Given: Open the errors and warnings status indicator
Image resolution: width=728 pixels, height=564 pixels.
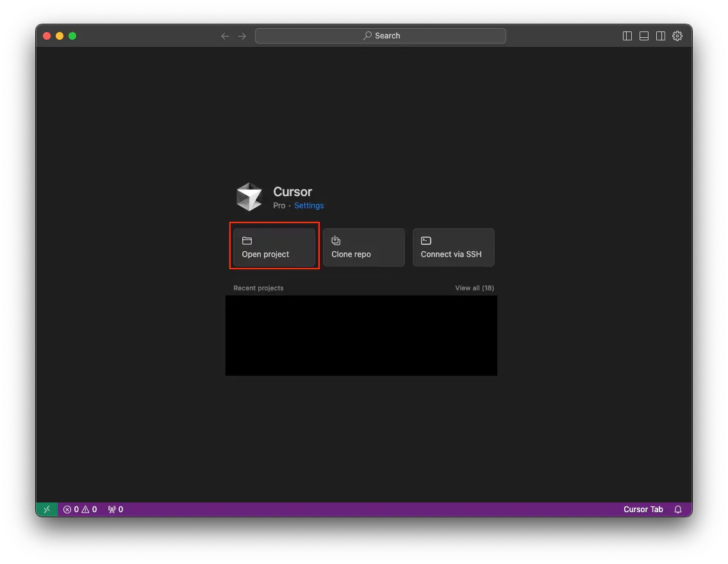Looking at the screenshot, I should click(x=80, y=510).
